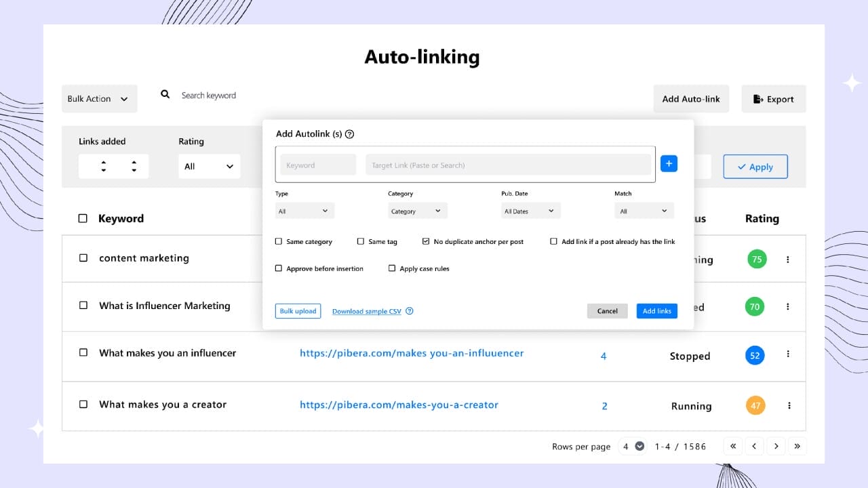Click the Add links button

pyautogui.click(x=656, y=311)
